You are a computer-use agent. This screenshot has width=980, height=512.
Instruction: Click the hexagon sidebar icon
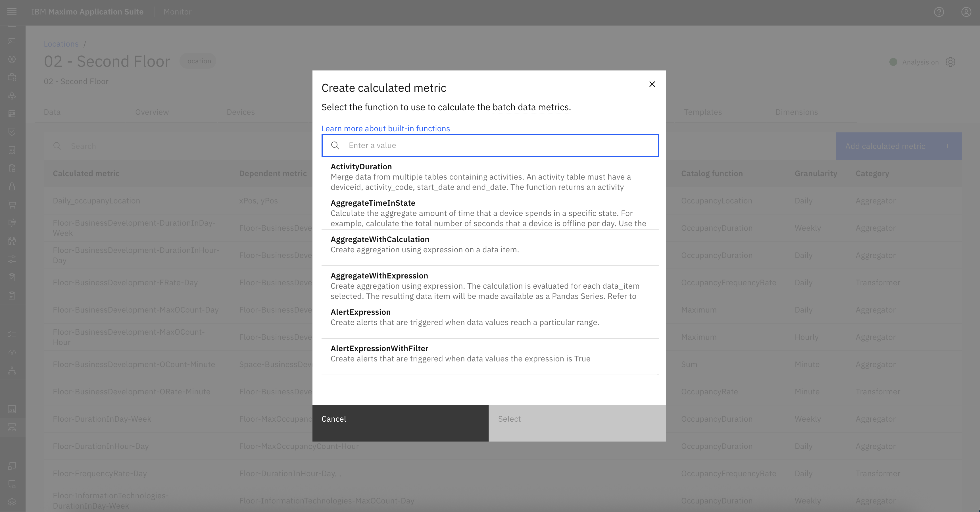tap(12, 59)
